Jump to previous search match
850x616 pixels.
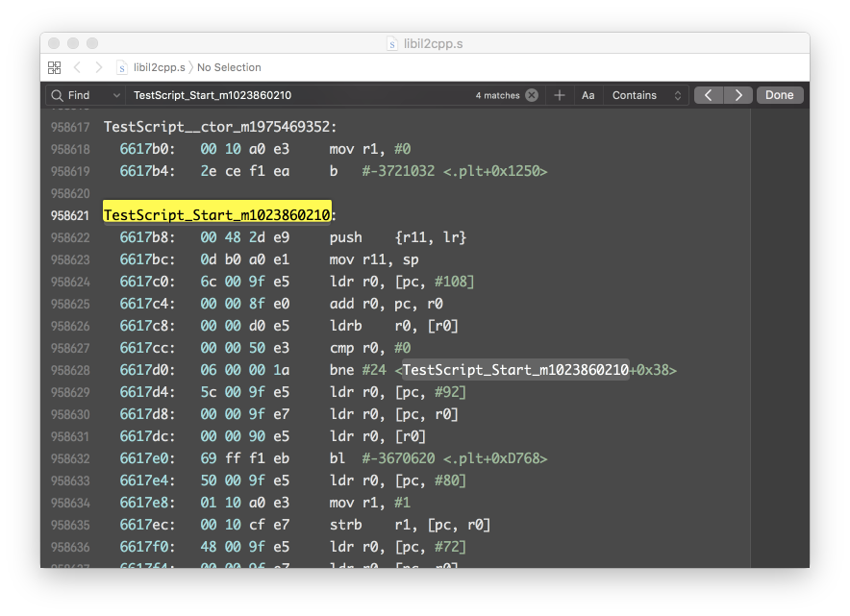click(x=709, y=95)
